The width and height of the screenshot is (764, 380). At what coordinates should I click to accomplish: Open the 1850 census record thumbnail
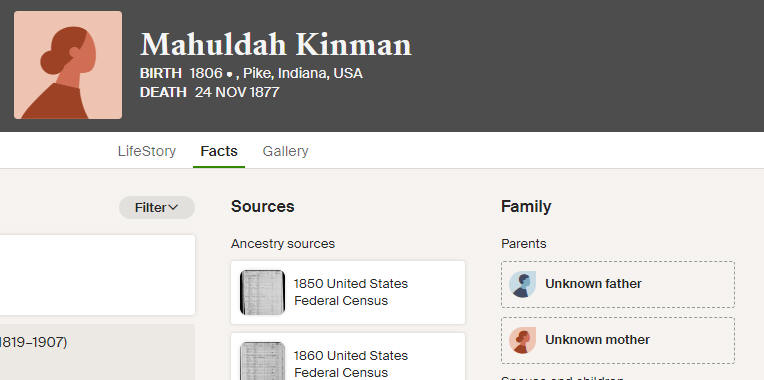pyautogui.click(x=262, y=292)
